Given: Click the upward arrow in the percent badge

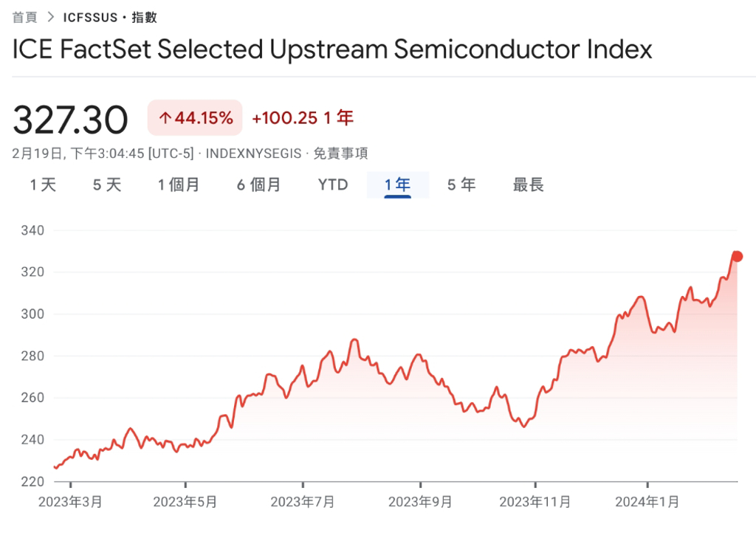Looking at the screenshot, I should (x=165, y=118).
